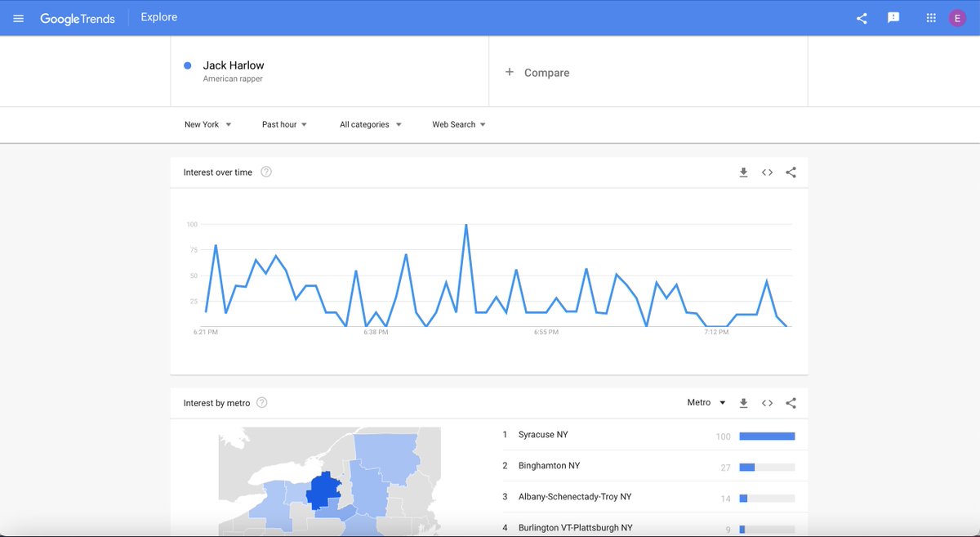Open the hamburger main menu
The height and width of the screenshot is (537, 980).
pos(19,18)
